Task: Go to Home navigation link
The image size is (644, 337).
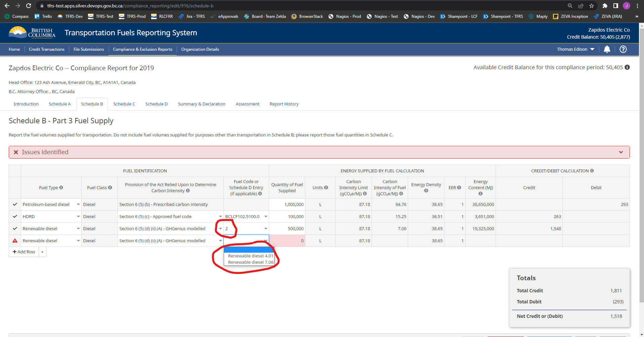Action: point(14,49)
